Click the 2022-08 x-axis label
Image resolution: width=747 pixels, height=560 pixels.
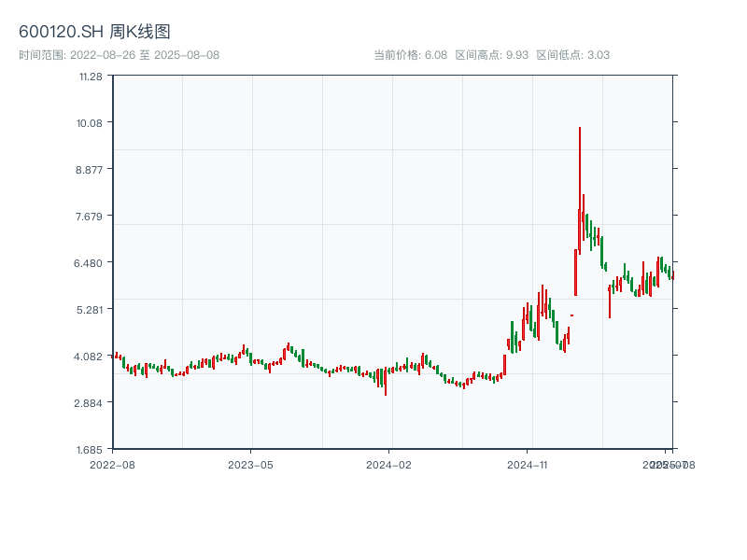pos(112,465)
